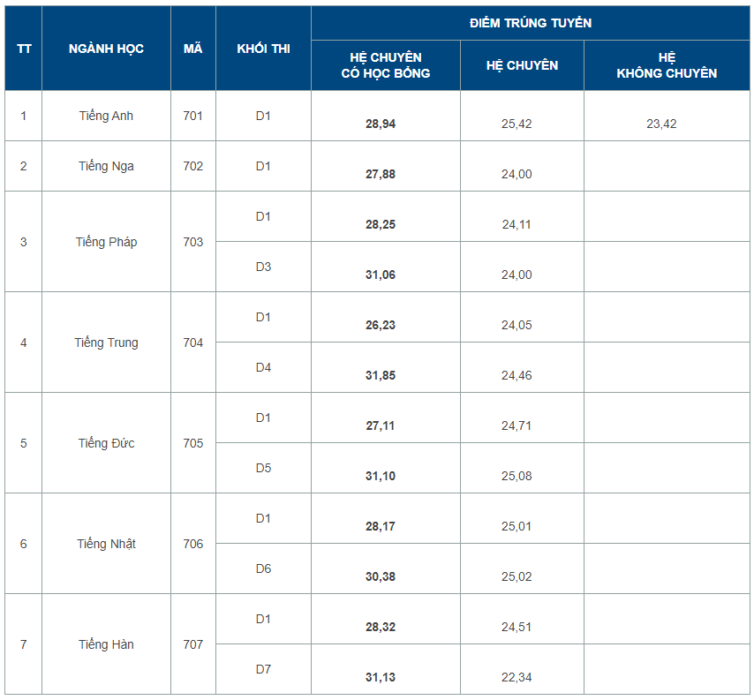
Task: Select the 30,38 score for D6
Action: [381, 576]
